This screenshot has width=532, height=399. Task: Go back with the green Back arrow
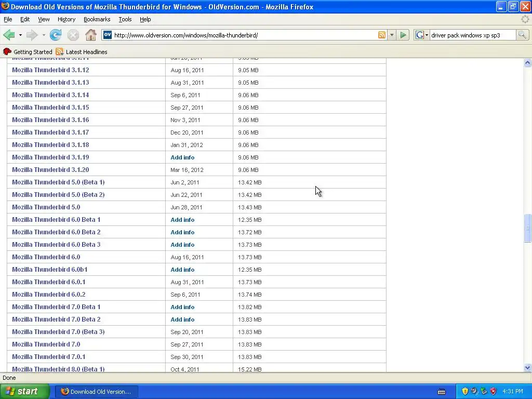pos(9,35)
